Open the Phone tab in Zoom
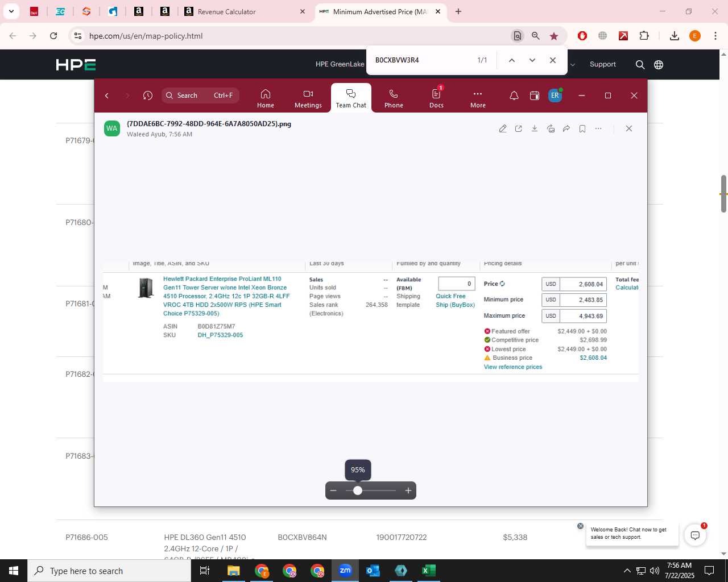728x582 pixels. (x=394, y=98)
